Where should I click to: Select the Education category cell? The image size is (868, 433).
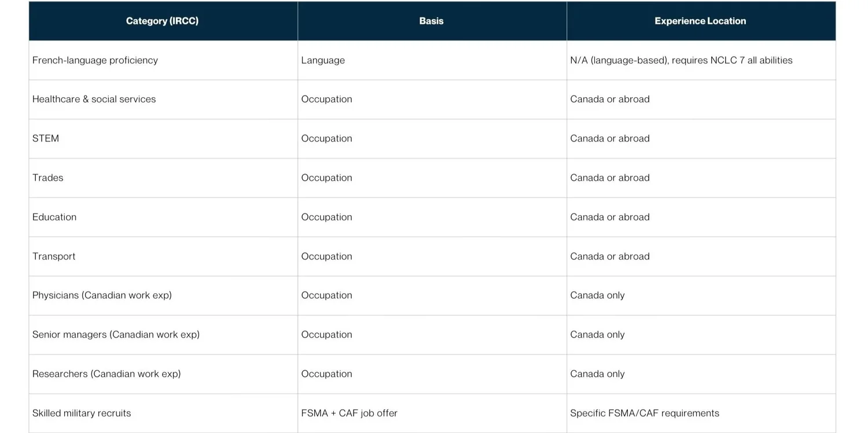pos(163,217)
